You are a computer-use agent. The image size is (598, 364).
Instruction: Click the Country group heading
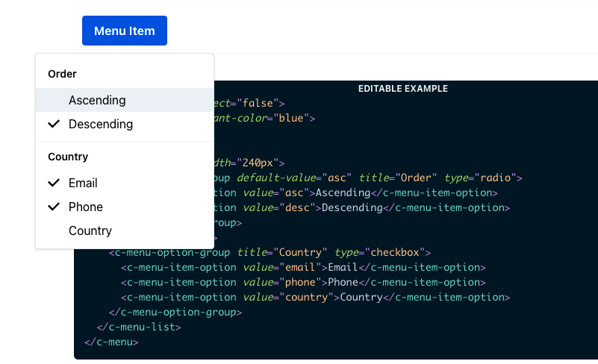(68, 157)
